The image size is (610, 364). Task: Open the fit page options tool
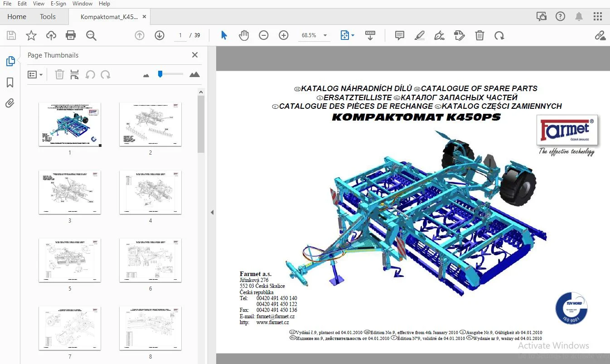tap(347, 35)
